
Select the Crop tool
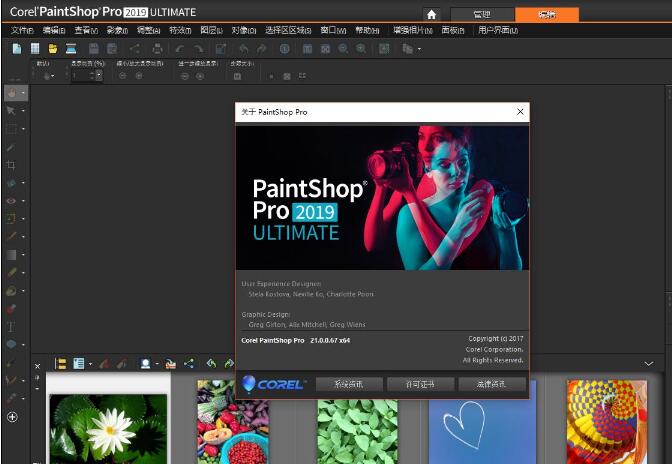tap(12, 165)
